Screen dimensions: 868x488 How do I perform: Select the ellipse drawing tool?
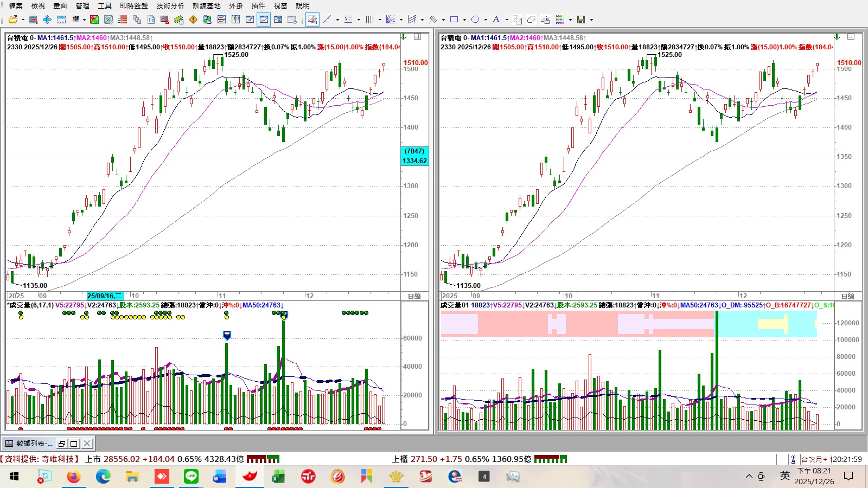pyautogui.click(x=475, y=20)
